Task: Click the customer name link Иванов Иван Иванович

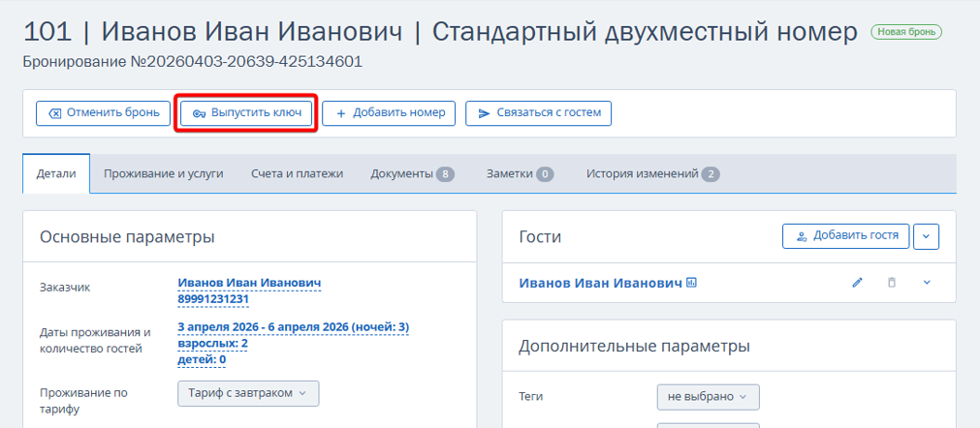Action: 249,283
